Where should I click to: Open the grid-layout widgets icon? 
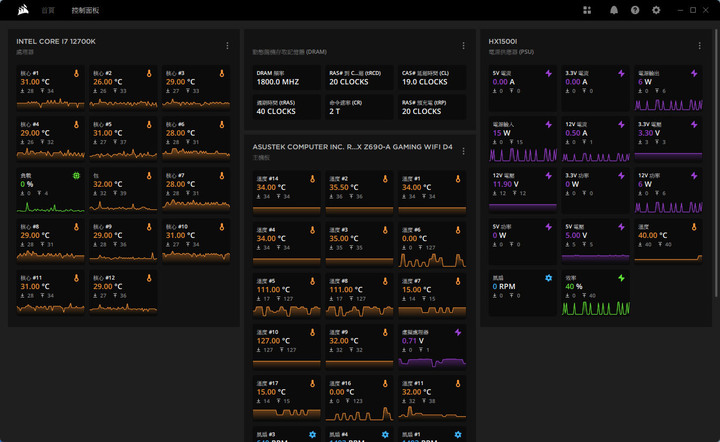(x=587, y=10)
